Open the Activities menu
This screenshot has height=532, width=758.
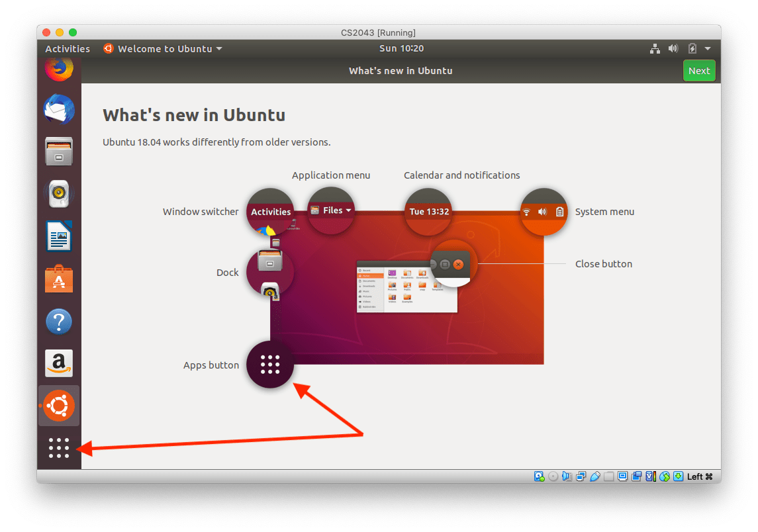(67, 48)
